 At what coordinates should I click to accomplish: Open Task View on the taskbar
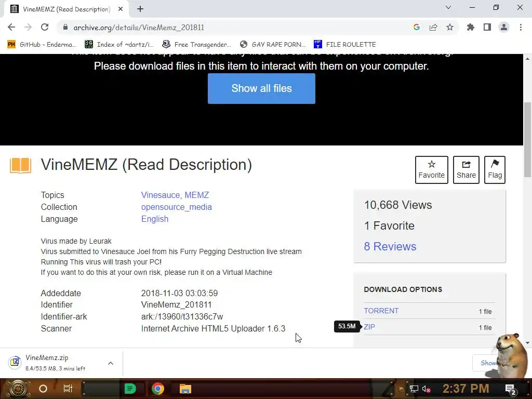68,389
